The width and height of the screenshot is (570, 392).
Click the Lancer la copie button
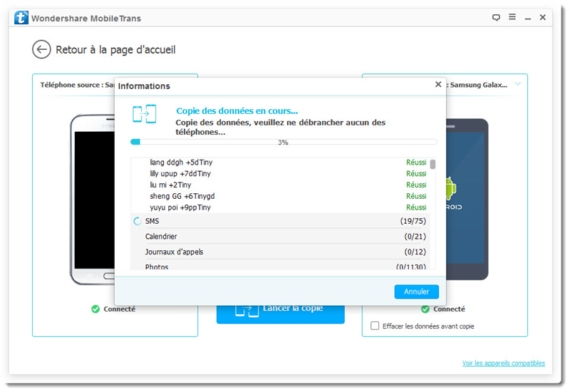280,314
